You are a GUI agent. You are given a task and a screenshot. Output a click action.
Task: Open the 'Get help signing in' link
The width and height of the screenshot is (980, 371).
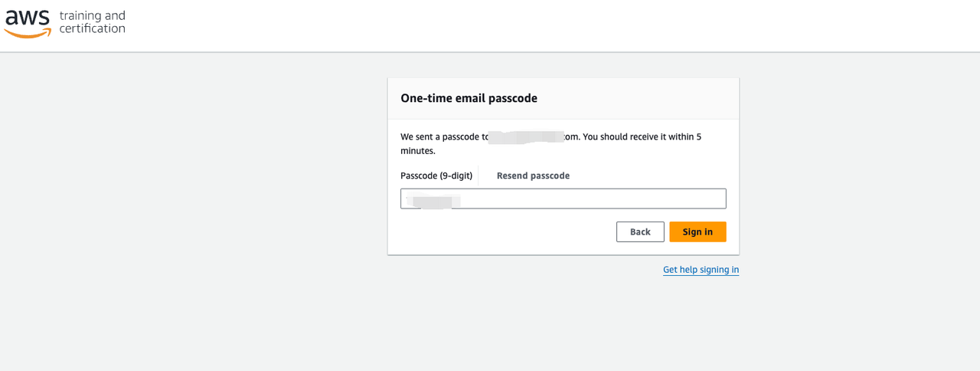pos(701,270)
